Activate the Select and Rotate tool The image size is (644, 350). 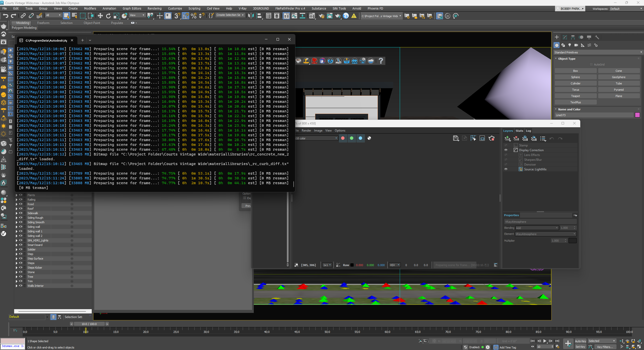(x=108, y=16)
